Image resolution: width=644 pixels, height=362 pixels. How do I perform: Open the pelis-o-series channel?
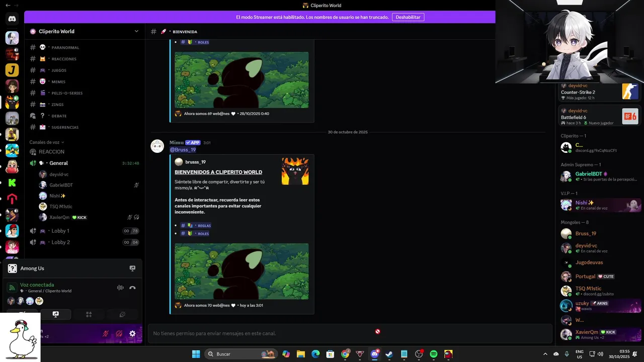[x=84, y=93]
